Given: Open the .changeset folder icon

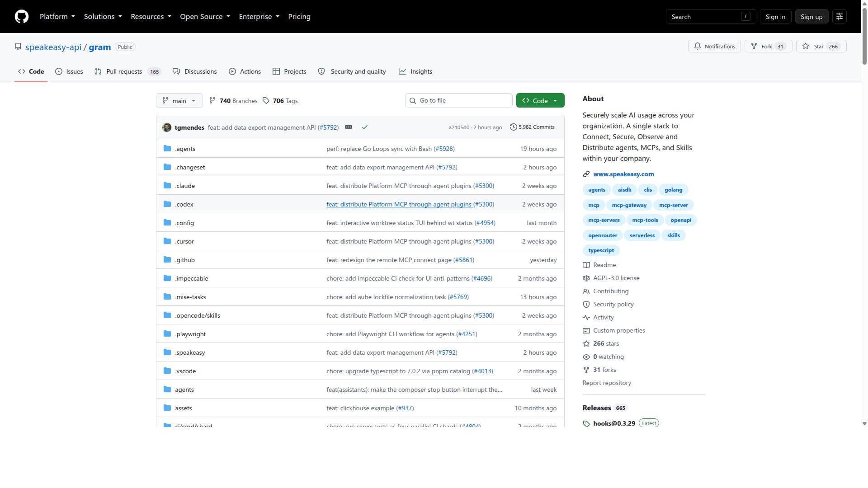Looking at the screenshot, I should tap(167, 167).
